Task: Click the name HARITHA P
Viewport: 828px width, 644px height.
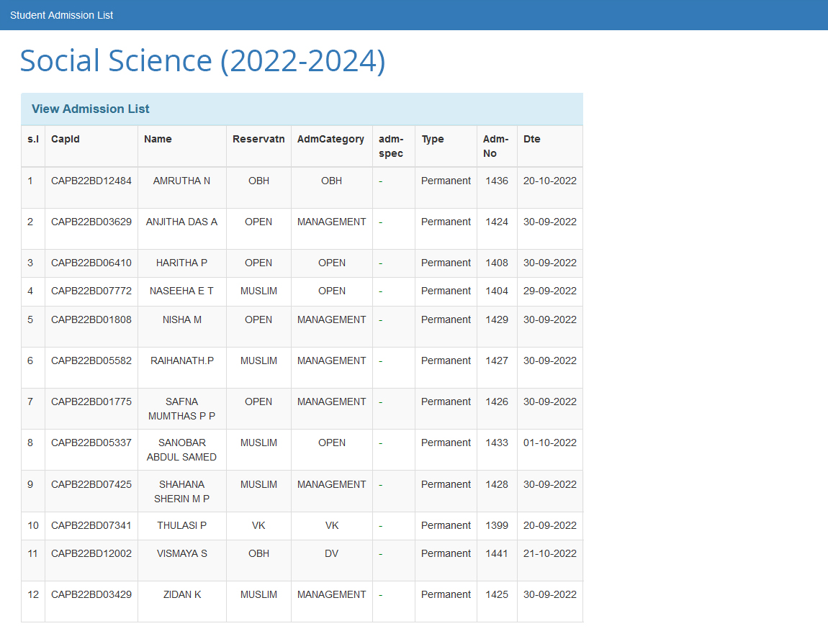Action: [x=181, y=263]
